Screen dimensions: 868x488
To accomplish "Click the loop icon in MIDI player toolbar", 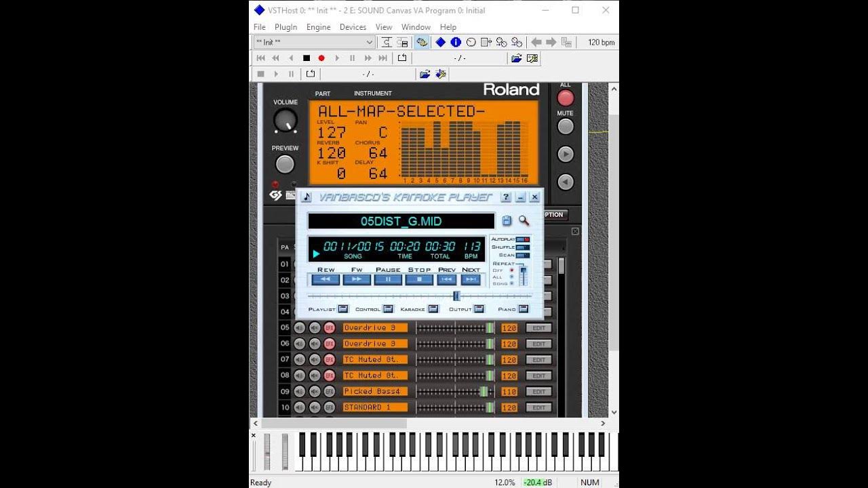I will pyautogui.click(x=402, y=58).
